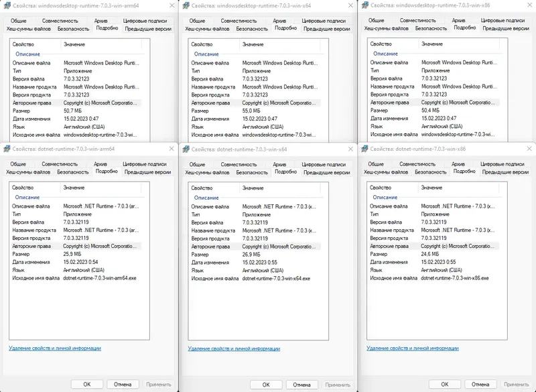536x392 pixels.
Task: Click Отмена in dotnet-runtime win-x86 window
Action: tap(480, 384)
